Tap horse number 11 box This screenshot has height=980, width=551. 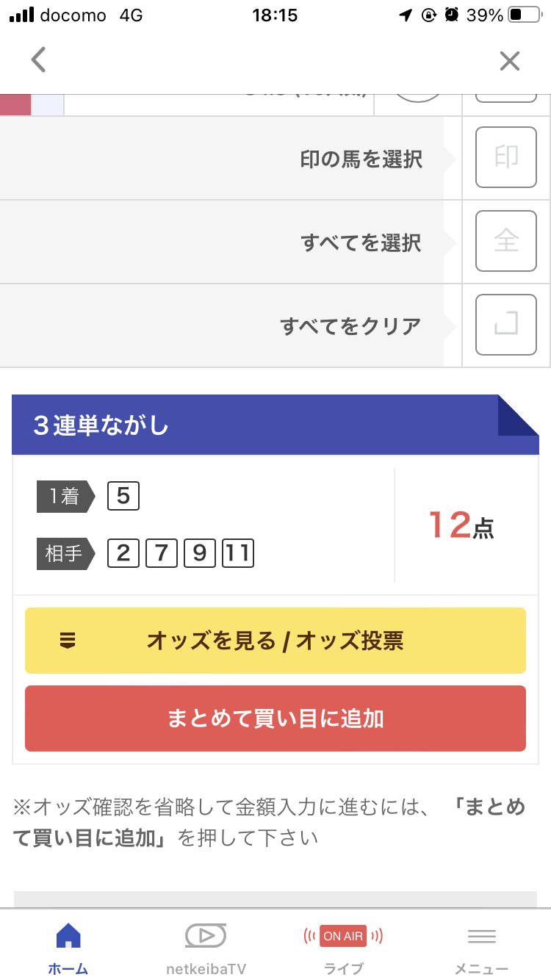point(238,552)
